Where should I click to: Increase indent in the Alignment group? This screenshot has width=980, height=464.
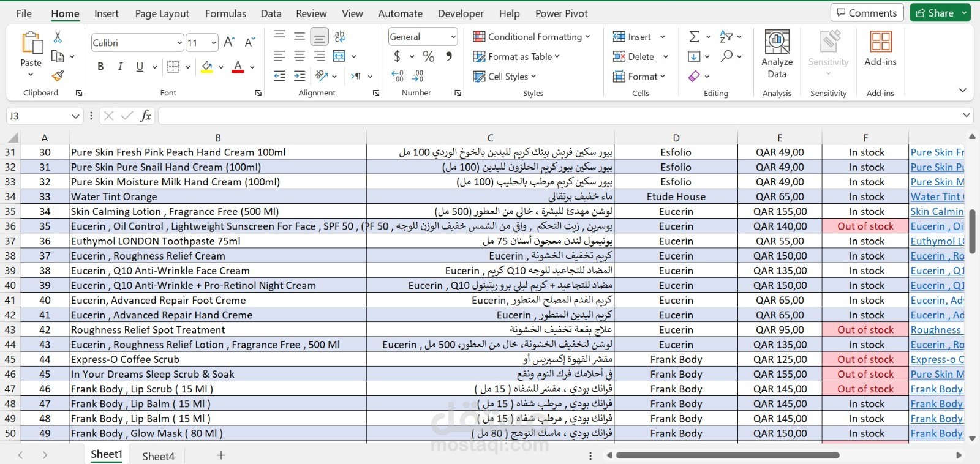point(300,76)
